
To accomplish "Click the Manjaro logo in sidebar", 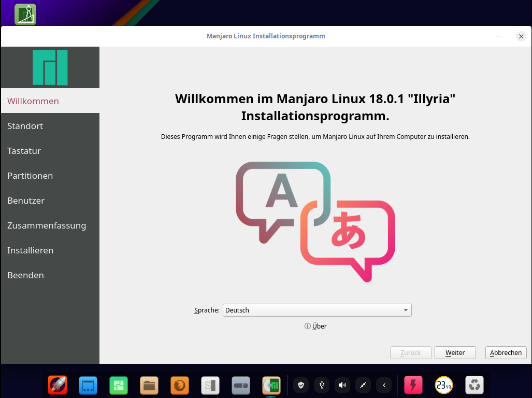I will tap(50, 67).
